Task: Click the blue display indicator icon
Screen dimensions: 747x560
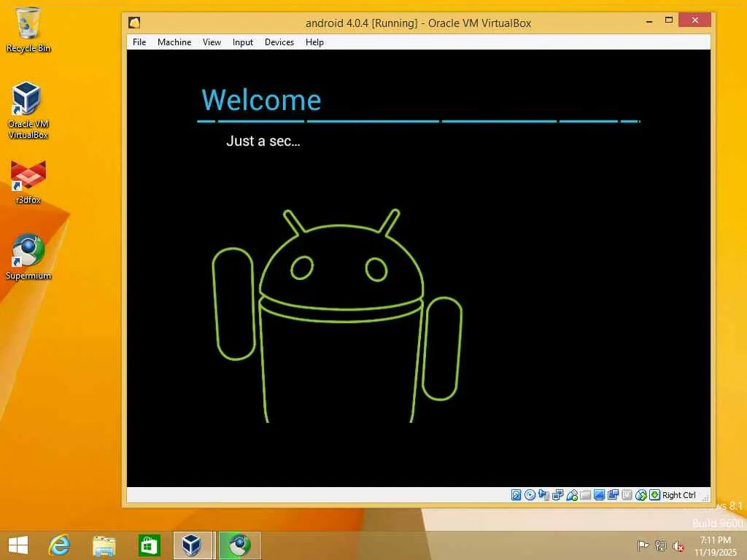Action: 600,495
